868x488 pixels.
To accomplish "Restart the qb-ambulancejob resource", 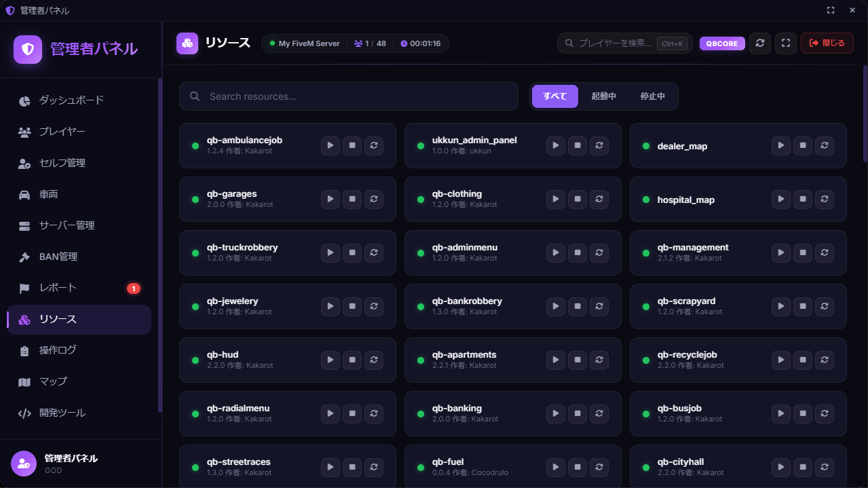I will pyautogui.click(x=374, y=145).
